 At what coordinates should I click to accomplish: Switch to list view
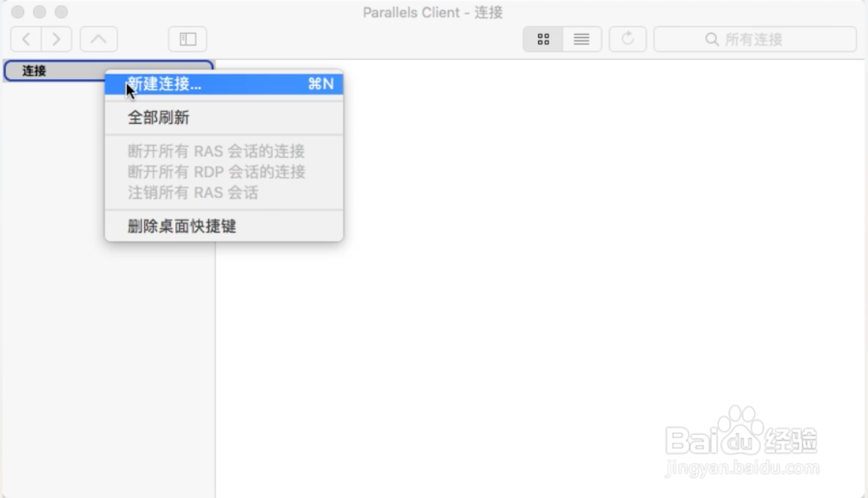coord(582,39)
